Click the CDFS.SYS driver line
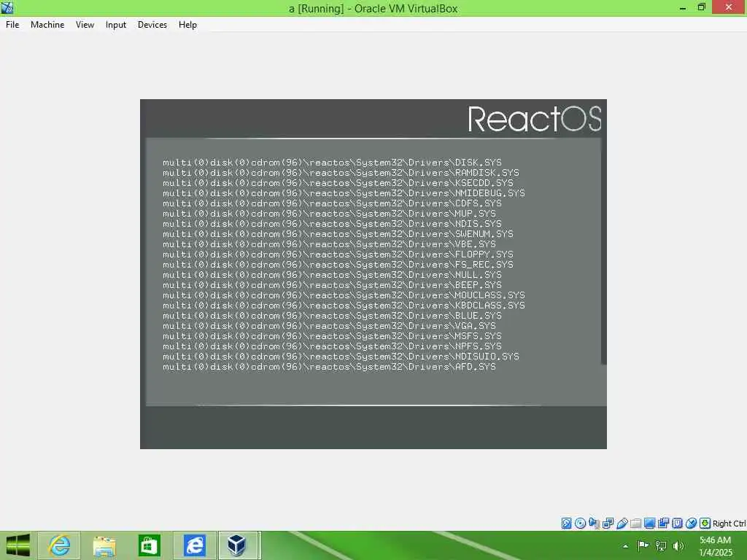Screen dimensions: 747x560 332,203
